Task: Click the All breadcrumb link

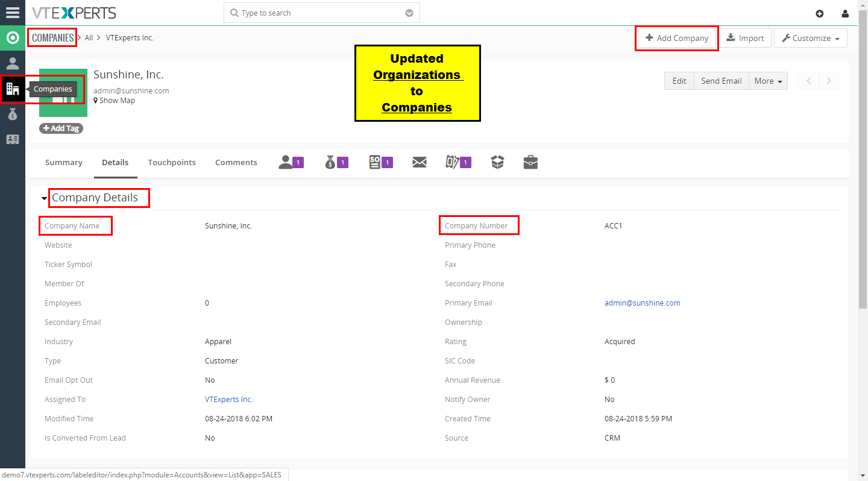Action: tap(89, 38)
